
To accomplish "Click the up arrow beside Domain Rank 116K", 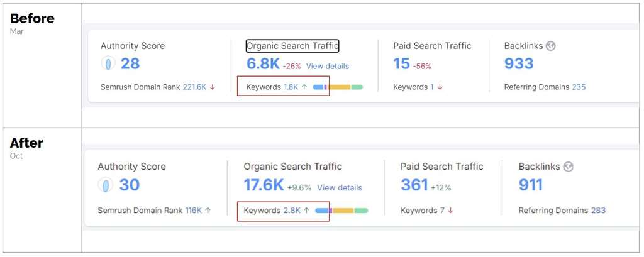I will click(208, 211).
